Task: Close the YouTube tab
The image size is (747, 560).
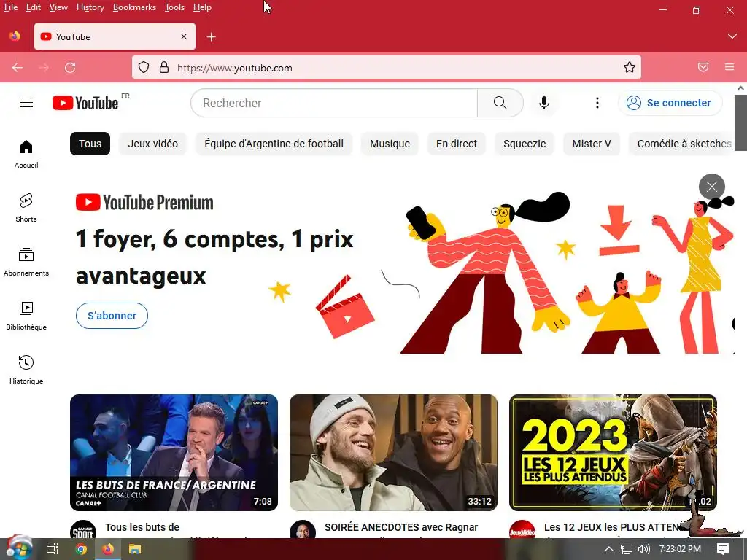Action: (x=184, y=36)
